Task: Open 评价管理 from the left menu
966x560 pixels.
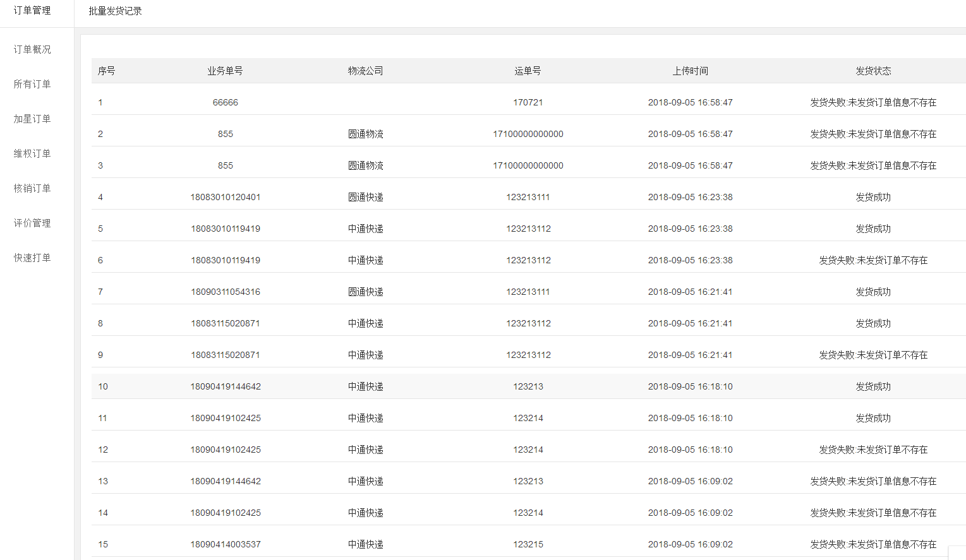Action: point(32,223)
